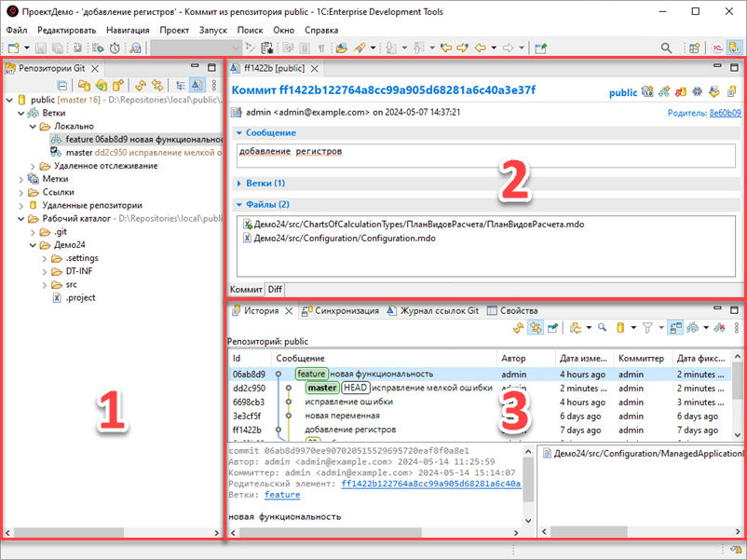Open the Навигация menu
The height and width of the screenshot is (560, 747).
pos(127,30)
